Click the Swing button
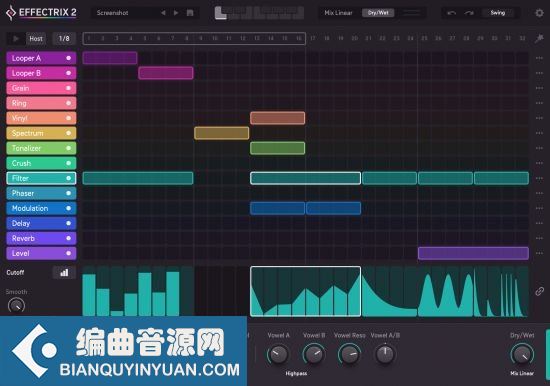The width and height of the screenshot is (550, 386). [x=497, y=13]
